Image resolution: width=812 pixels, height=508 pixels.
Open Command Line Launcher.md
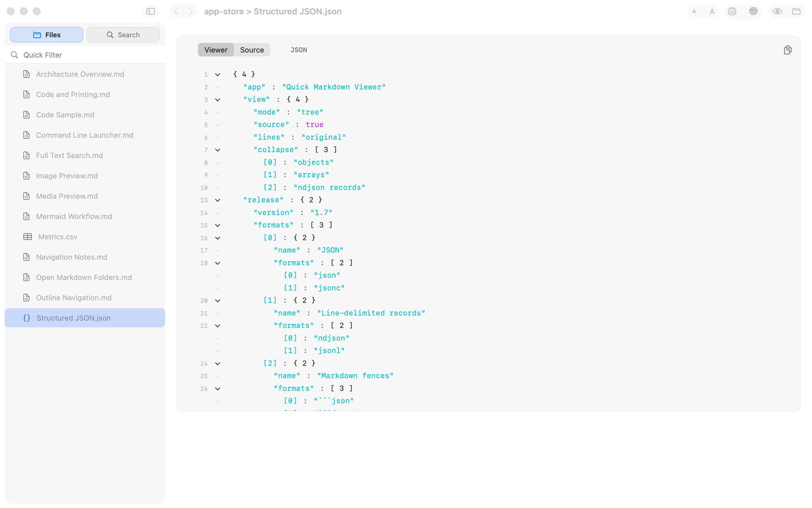point(85,135)
